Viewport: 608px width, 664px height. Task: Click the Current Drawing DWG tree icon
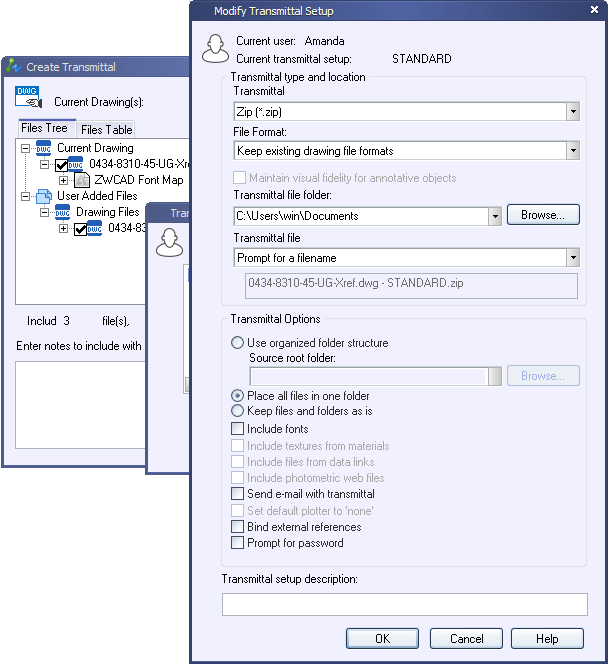coord(43,148)
